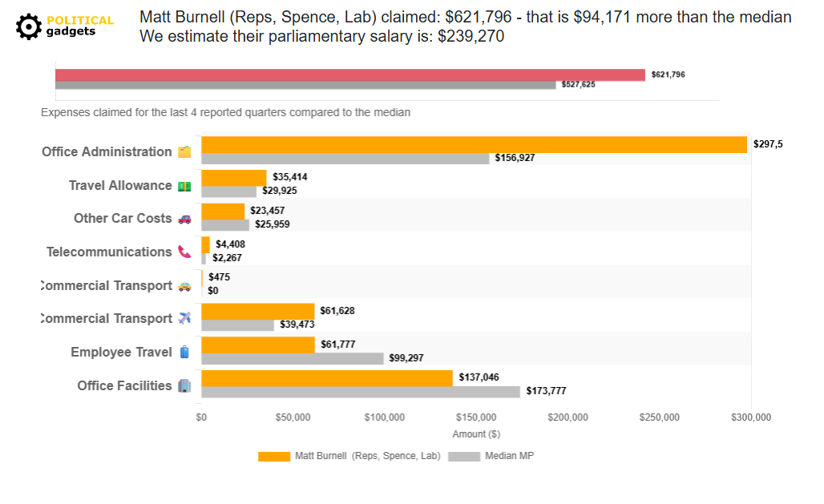Click the grey $527,625 median total bar
824x504 pixels.
(305, 85)
